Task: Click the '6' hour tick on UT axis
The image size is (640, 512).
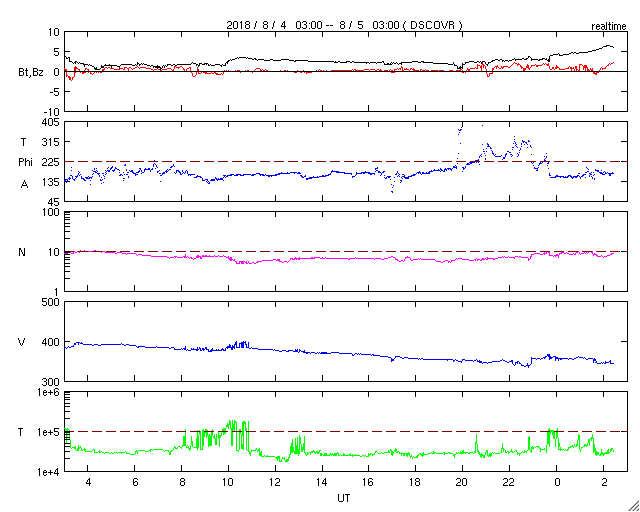Action: click(135, 482)
